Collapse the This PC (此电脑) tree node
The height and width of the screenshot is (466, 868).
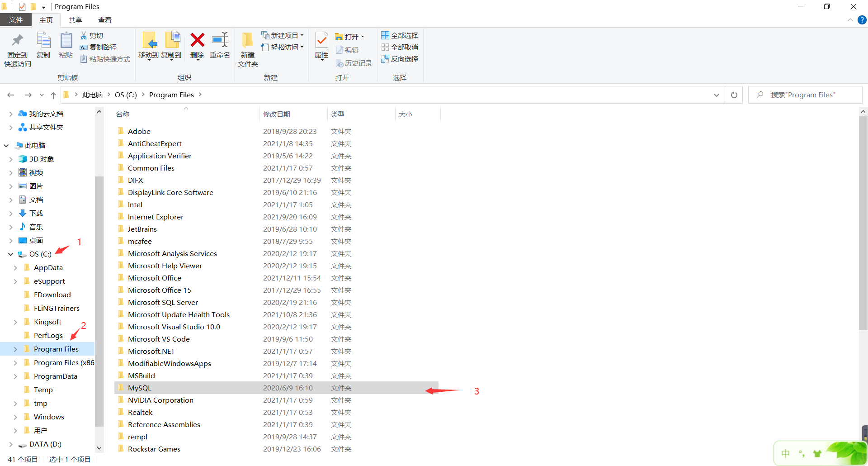tap(6, 146)
